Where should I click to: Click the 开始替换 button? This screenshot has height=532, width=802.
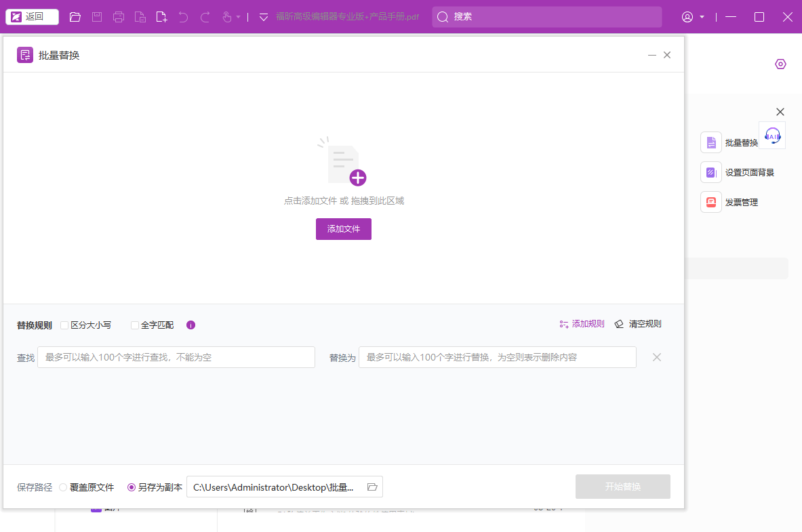pyautogui.click(x=622, y=487)
